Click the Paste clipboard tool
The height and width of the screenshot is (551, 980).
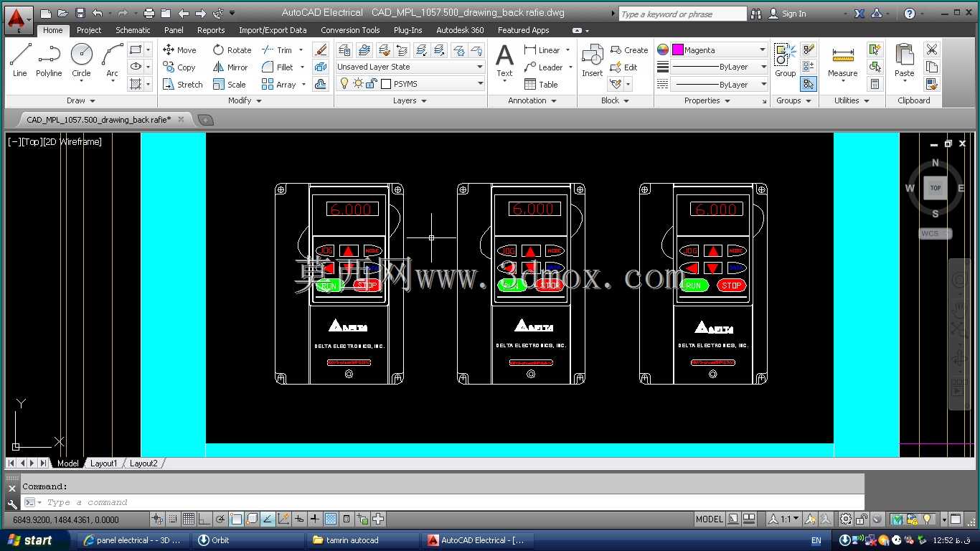click(905, 61)
